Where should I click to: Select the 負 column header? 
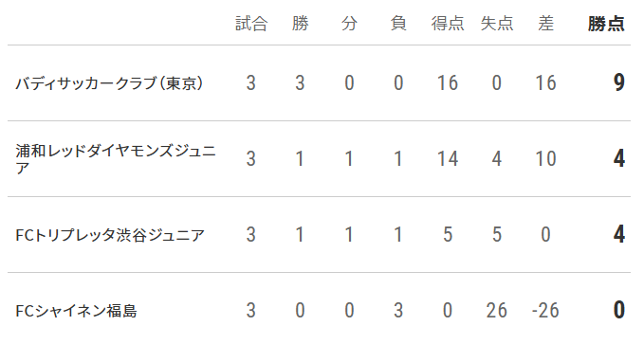tap(398, 24)
